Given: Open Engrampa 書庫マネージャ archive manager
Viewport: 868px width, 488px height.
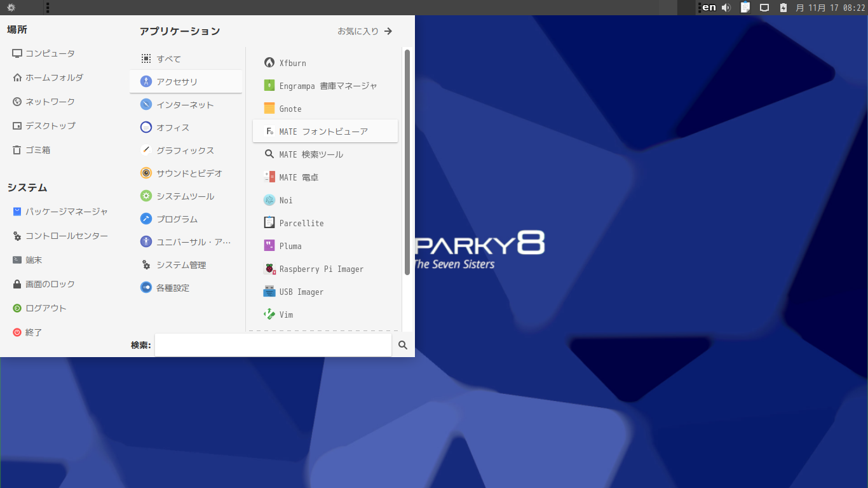Looking at the screenshot, I should [325, 86].
